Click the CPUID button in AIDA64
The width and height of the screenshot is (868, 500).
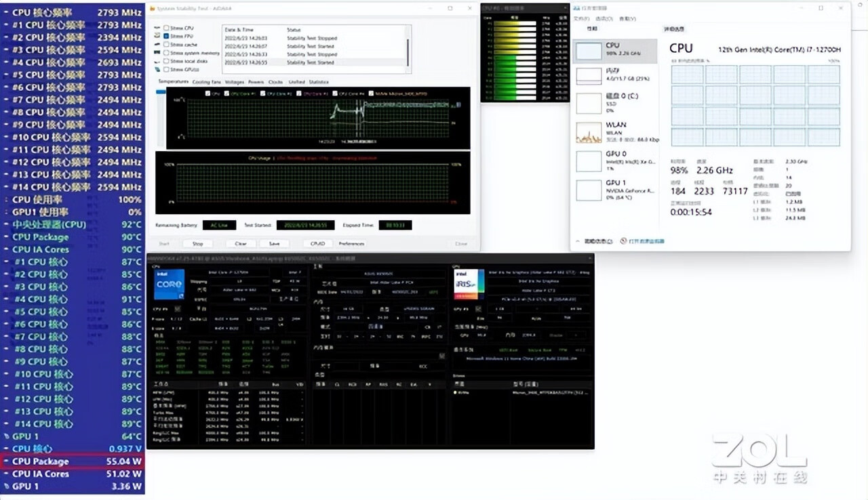point(318,243)
